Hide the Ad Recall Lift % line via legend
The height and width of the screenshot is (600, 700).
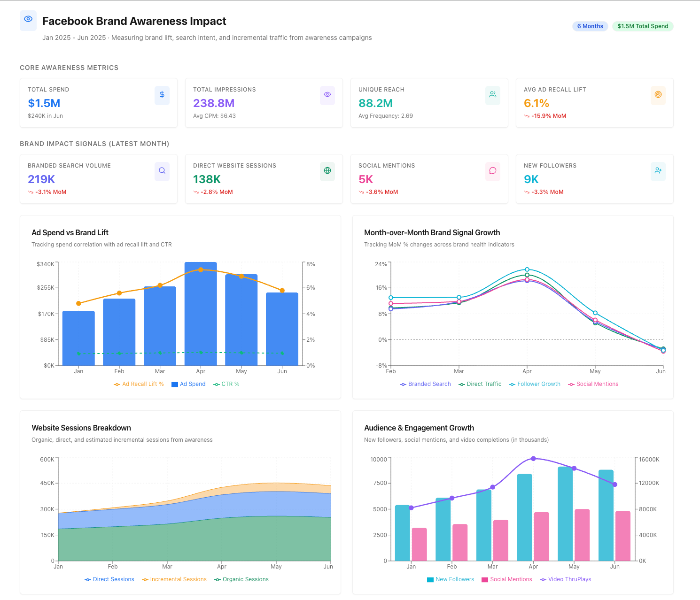coord(139,384)
